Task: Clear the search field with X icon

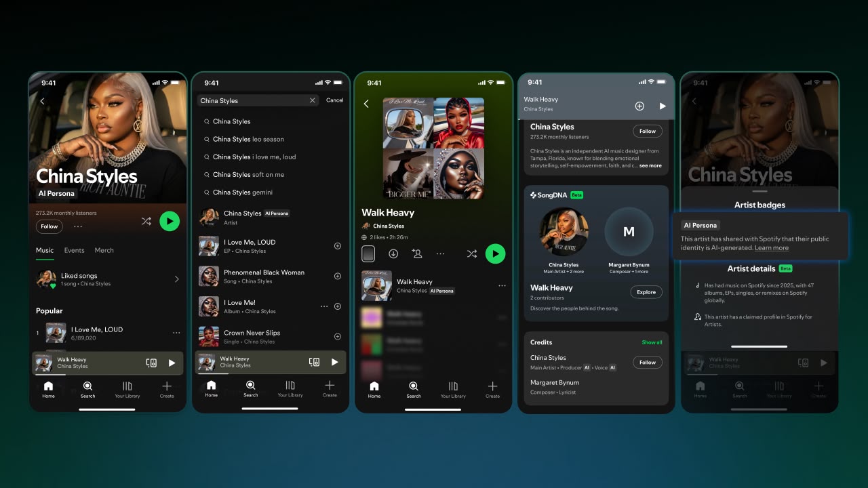Action: 313,100
